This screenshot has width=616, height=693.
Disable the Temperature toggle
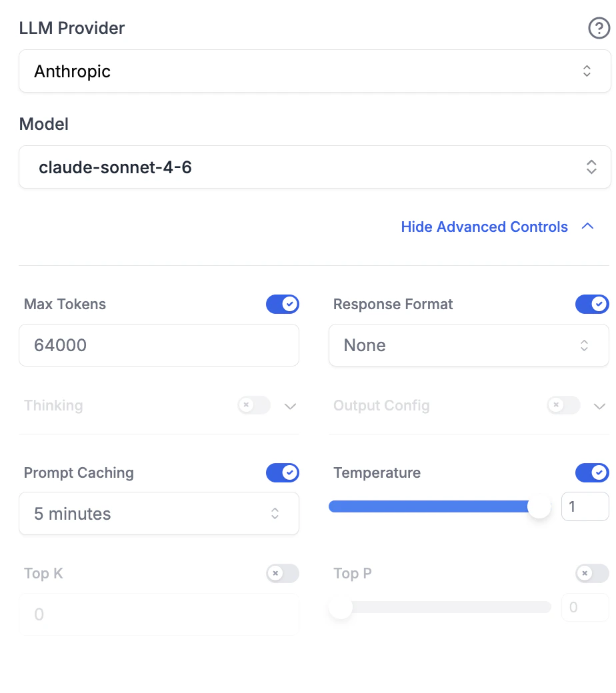tap(592, 472)
